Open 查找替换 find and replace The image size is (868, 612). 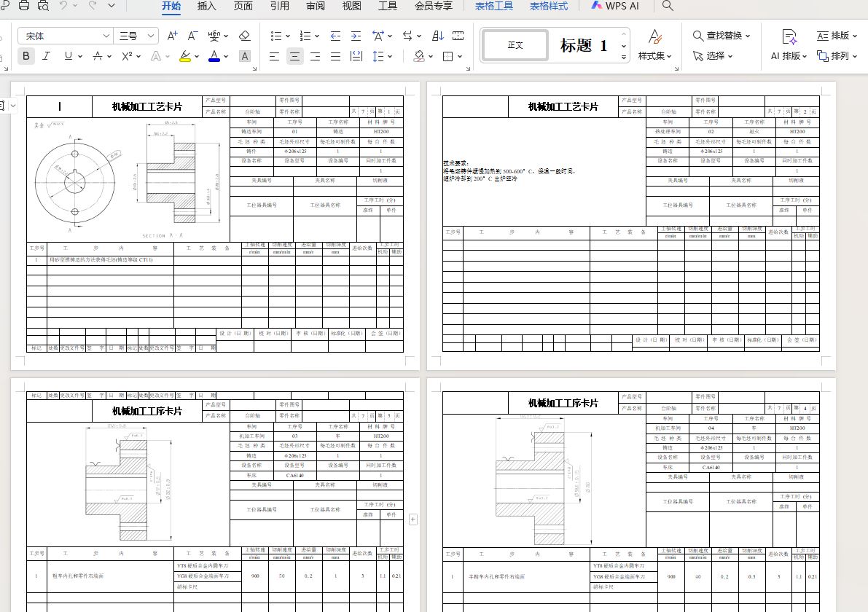coord(722,36)
